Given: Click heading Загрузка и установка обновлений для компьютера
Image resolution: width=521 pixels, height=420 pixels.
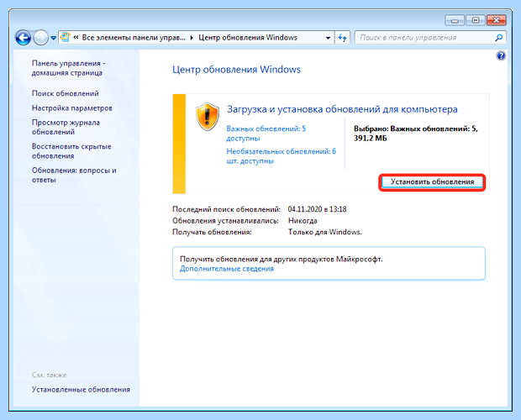Looking at the screenshot, I should click(342, 109).
